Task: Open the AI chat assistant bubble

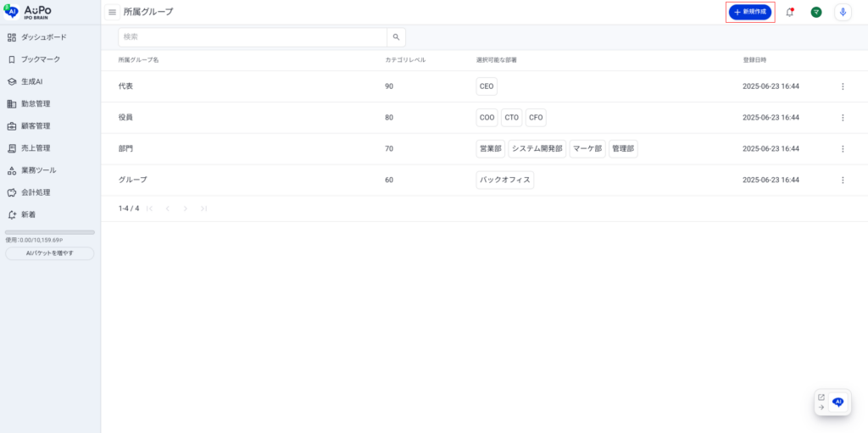Action: tap(838, 402)
